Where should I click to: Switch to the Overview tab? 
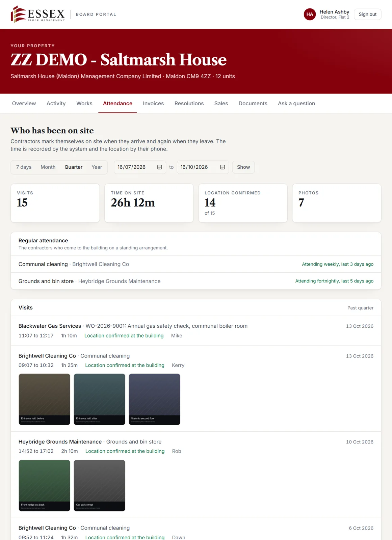click(x=24, y=103)
